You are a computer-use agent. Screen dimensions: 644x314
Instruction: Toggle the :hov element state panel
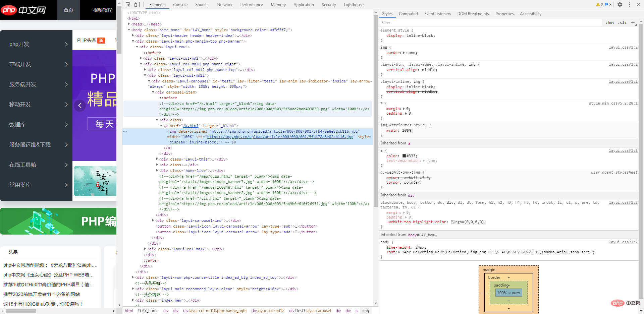point(610,22)
